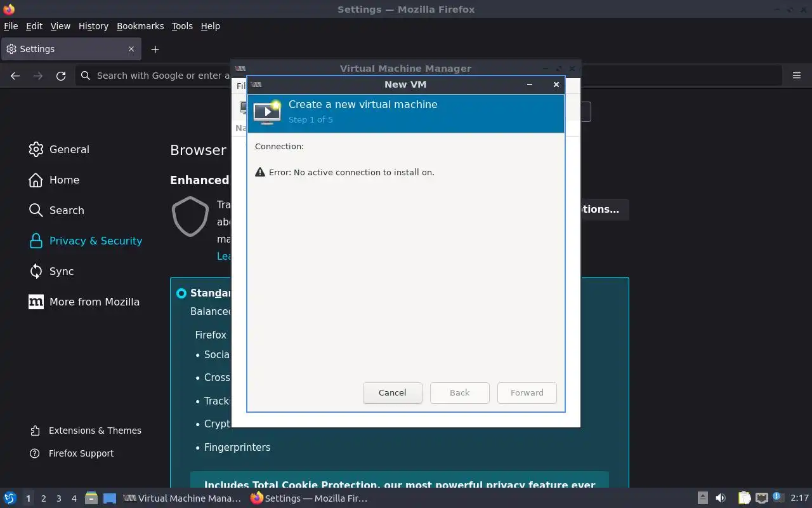Click the Enhanced Tracking Protection shield icon
Screen dimensions: 812x508
[x=190, y=217]
